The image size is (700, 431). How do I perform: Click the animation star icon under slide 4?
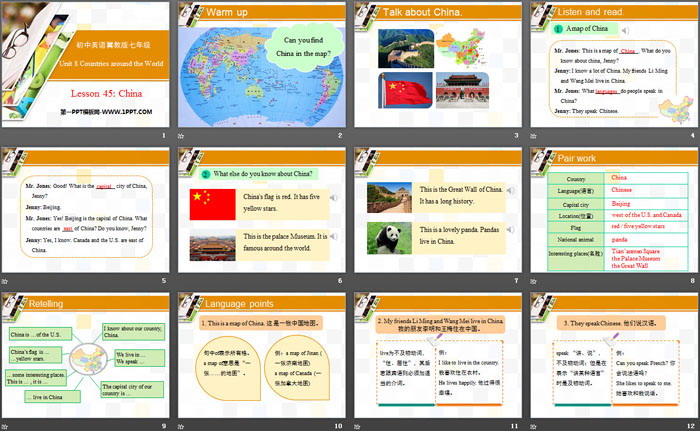(x=533, y=136)
